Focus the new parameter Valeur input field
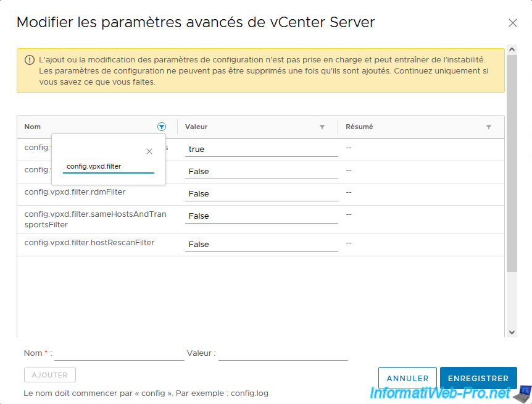This screenshot has height=404, width=532. 283,353
